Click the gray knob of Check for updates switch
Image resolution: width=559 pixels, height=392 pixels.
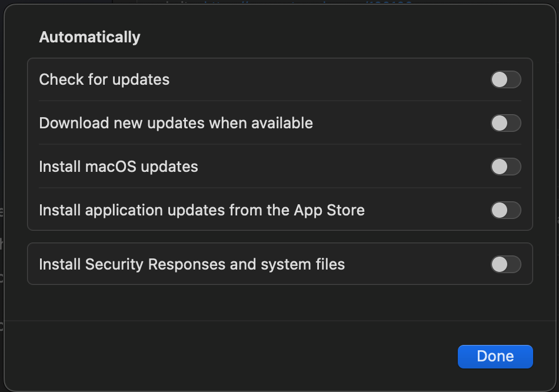click(x=500, y=79)
